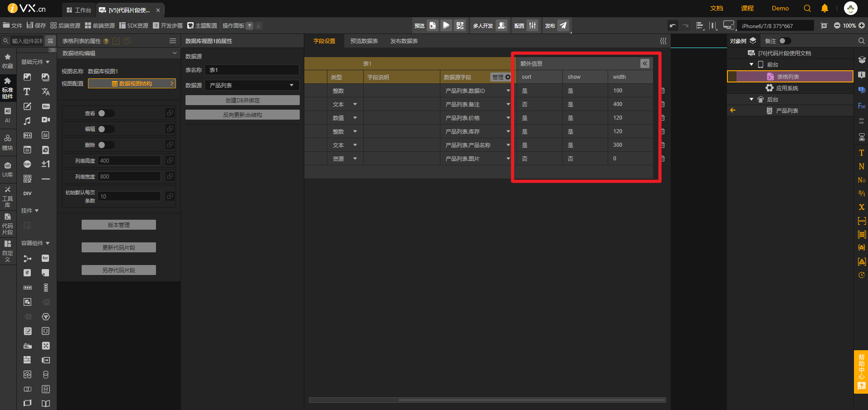Image resolution: width=868 pixels, height=410 pixels.
Task: Open the 收藏 favorites sidebar tab
Action: pos(8,61)
